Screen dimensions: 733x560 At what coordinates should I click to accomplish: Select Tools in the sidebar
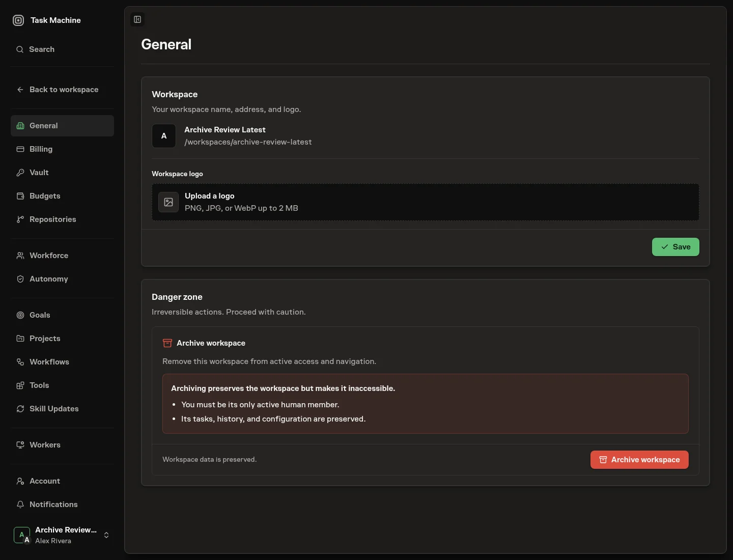(x=62, y=385)
